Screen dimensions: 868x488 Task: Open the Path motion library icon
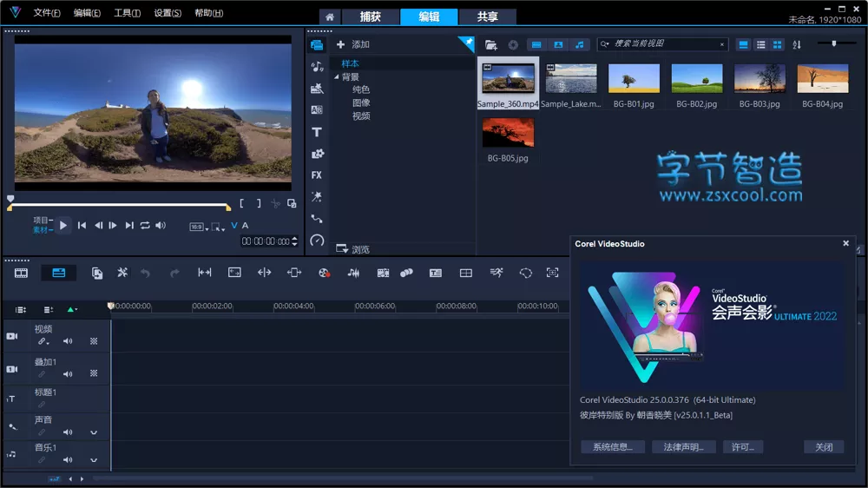pyautogui.click(x=317, y=218)
